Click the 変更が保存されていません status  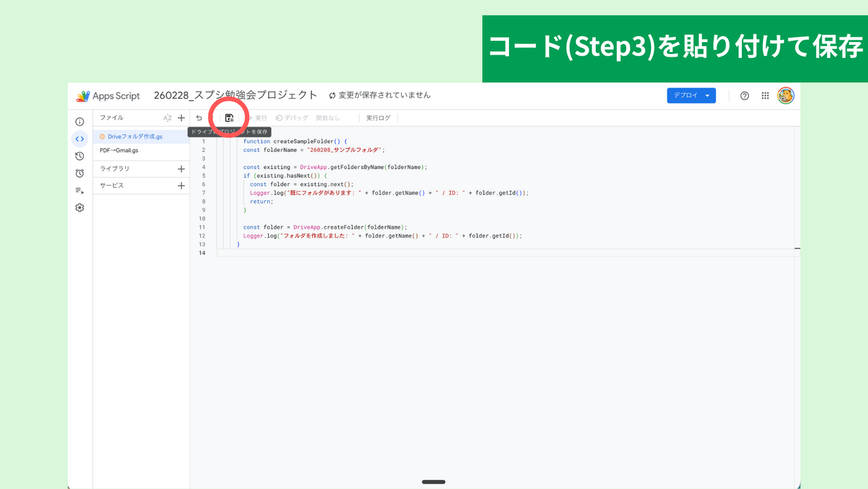click(385, 95)
